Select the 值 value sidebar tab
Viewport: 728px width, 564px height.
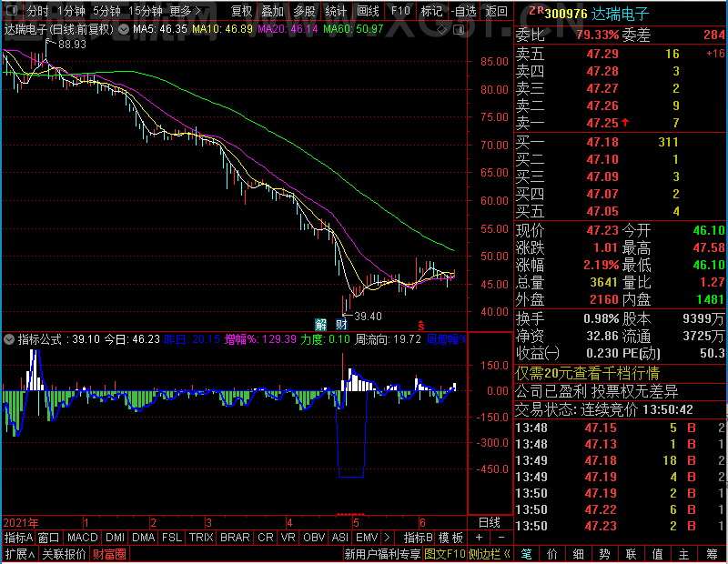(x=657, y=554)
